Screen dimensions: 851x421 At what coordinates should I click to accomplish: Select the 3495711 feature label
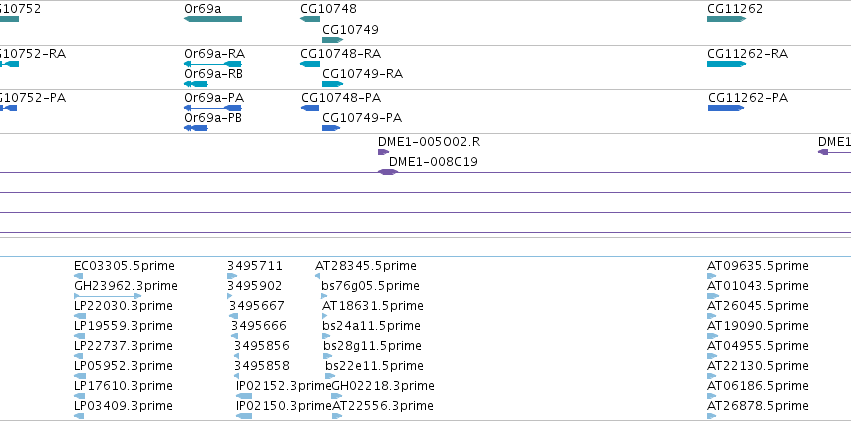(255, 266)
